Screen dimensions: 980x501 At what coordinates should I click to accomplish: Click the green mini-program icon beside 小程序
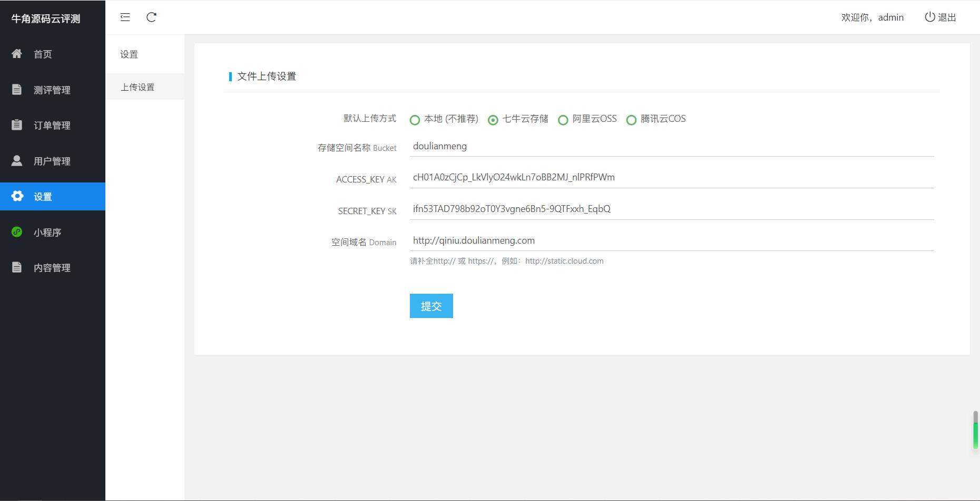pyautogui.click(x=17, y=232)
